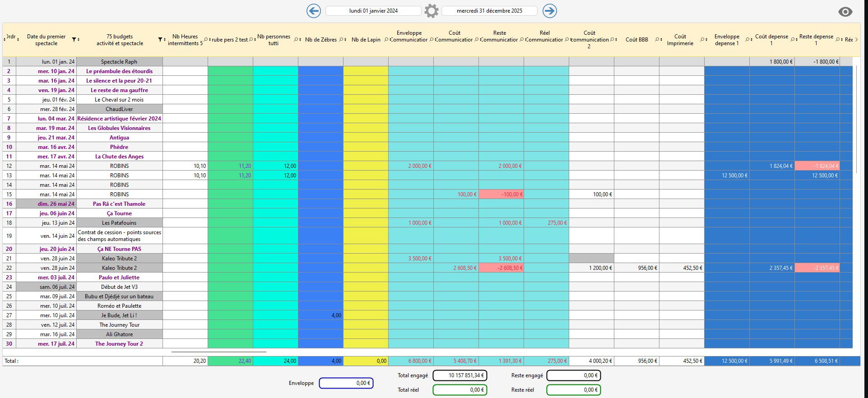Screen dimensions: 868x398
Task: Click the previous period left arrow
Action: [313, 11]
